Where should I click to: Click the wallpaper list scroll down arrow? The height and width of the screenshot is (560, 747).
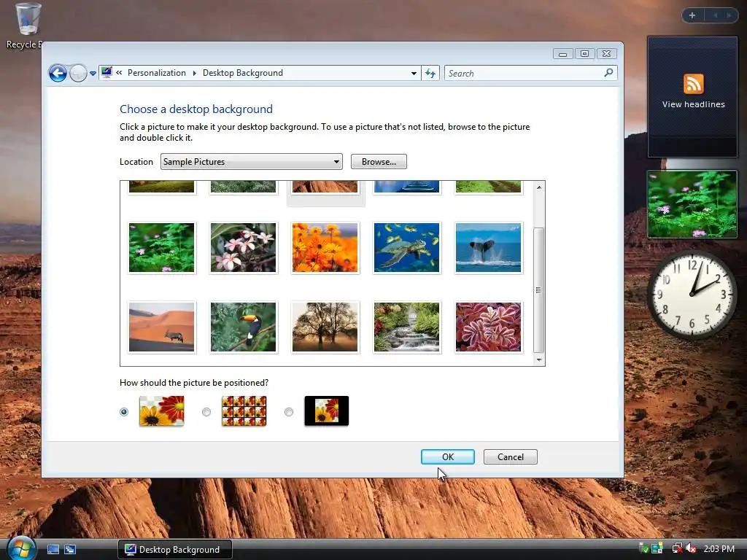point(539,359)
